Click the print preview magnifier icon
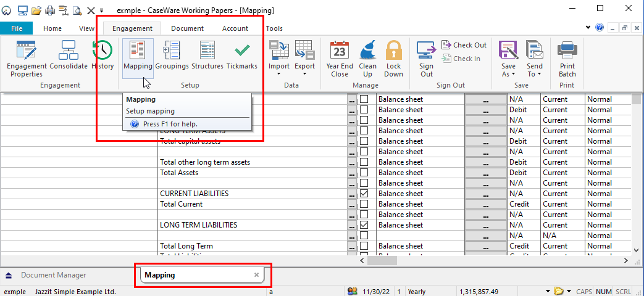This screenshot has height=296, width=644. pos(77,10)
